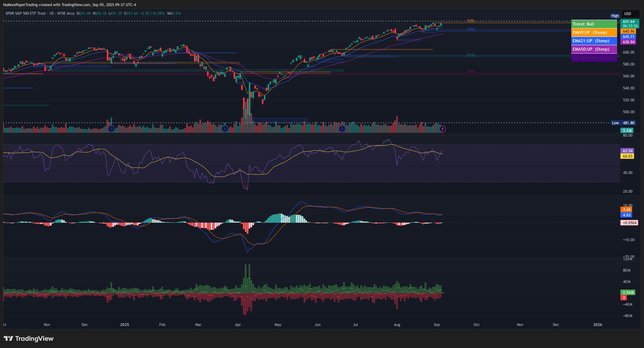Click the EMA50:UP (Steep) row

(594, 49)
